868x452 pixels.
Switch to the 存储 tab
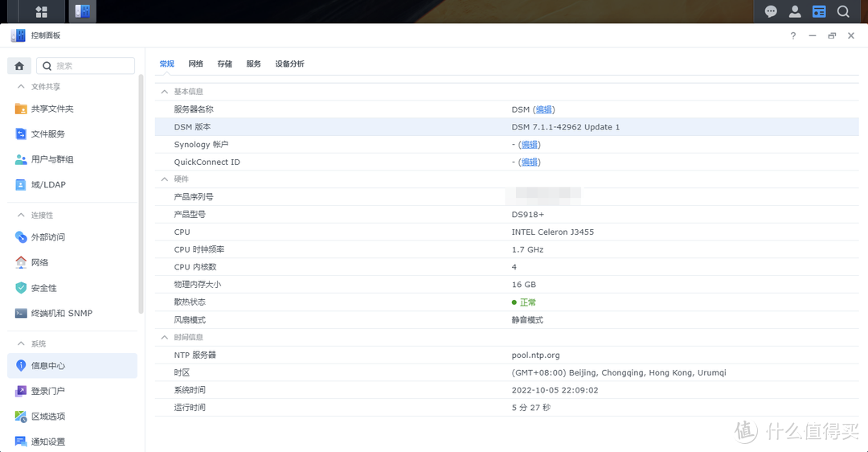[225, 64]
